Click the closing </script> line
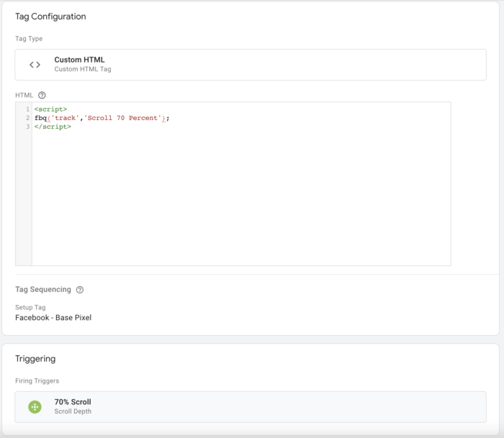This screenshot has height=438, width=504. (x=53, y=127)
